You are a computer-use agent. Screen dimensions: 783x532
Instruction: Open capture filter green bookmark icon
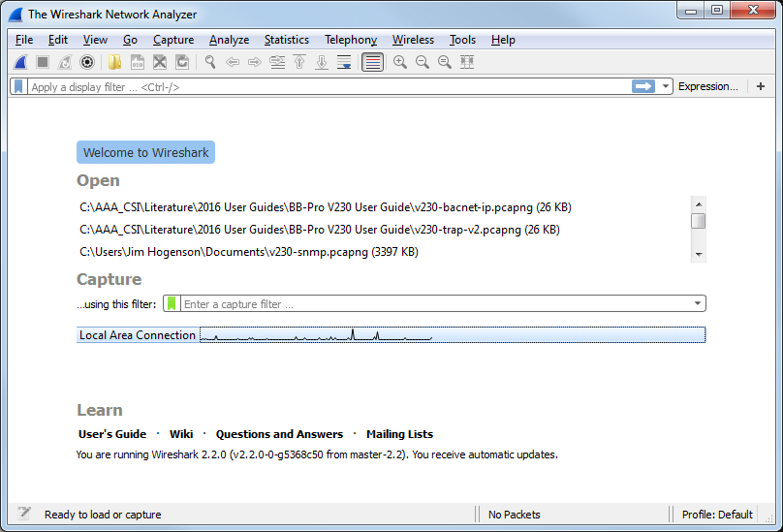(x=172, y=303)
